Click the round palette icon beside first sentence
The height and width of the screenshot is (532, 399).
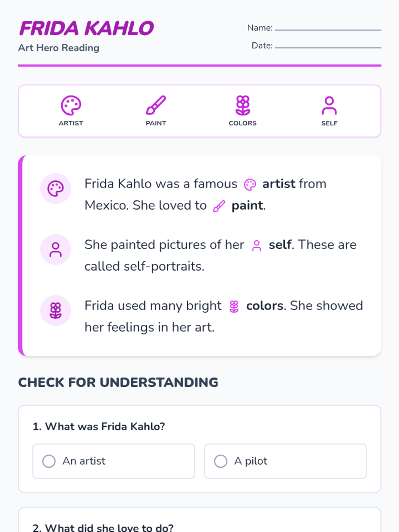click(56, 189)
